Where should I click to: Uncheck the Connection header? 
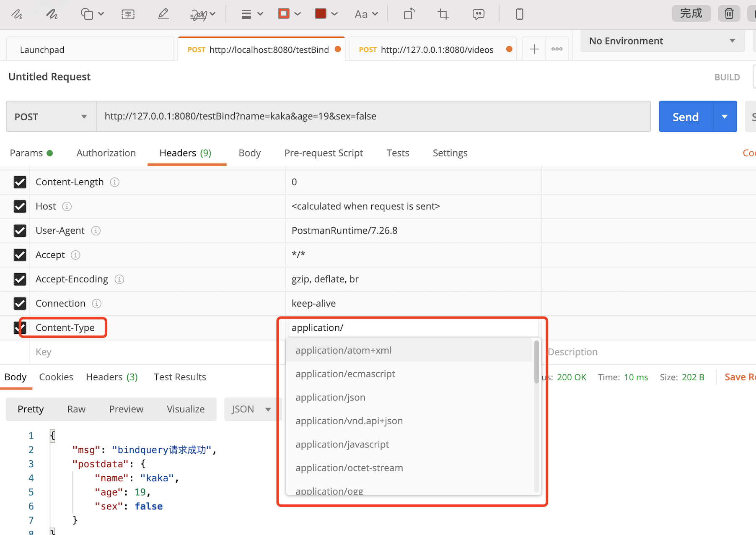(x=20, y=304)
